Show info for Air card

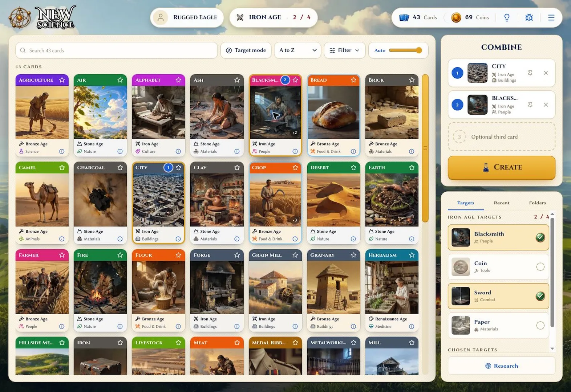[x=120, y=151]
